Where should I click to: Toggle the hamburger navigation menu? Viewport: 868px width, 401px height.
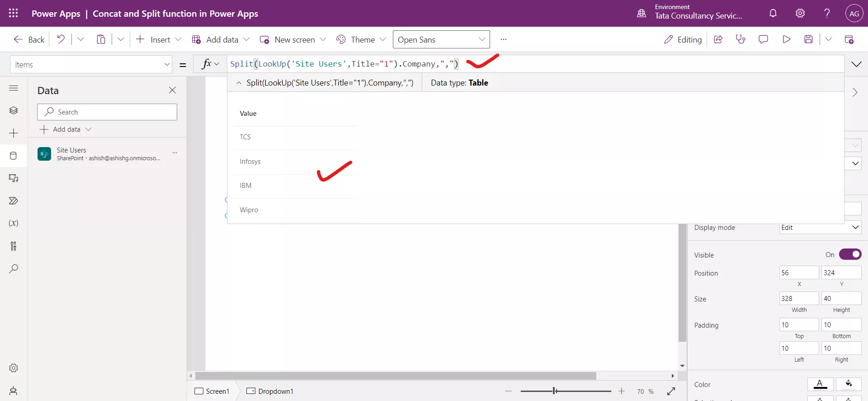14,88
